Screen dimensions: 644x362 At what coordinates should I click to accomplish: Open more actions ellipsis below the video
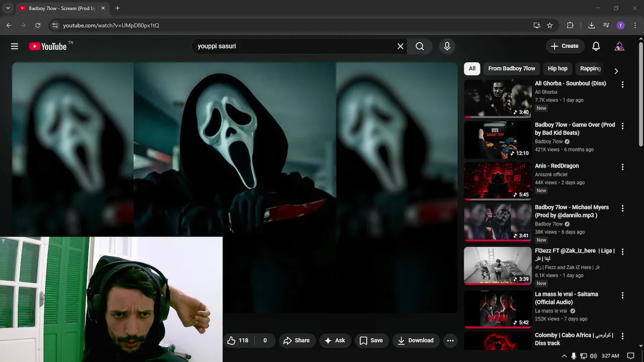click(x=450, y=340)
